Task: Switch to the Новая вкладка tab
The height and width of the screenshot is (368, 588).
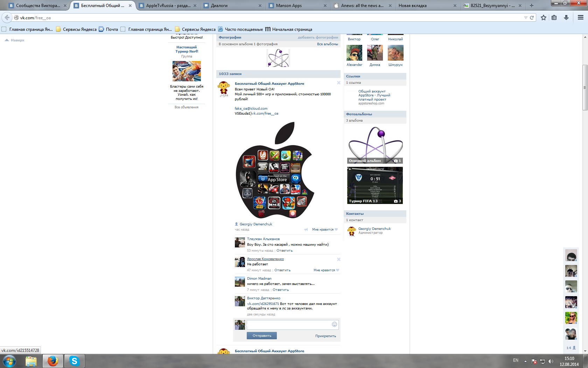Action: pyautogui.click(x=427, y=6)
